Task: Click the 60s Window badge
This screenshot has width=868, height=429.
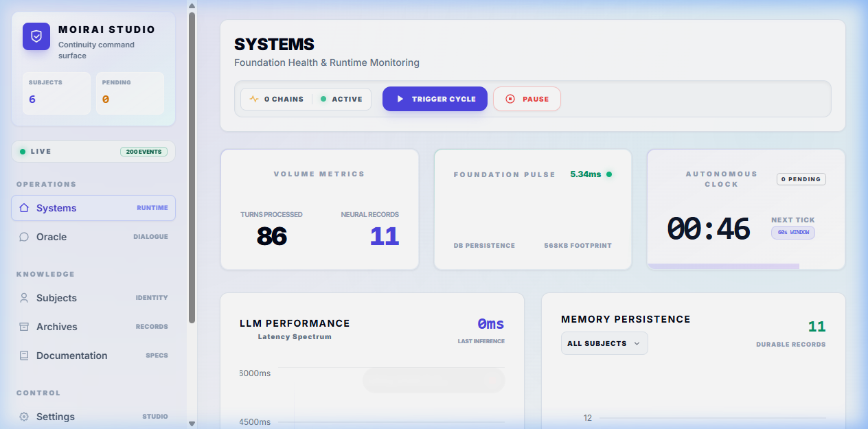Action: (793, 233)
